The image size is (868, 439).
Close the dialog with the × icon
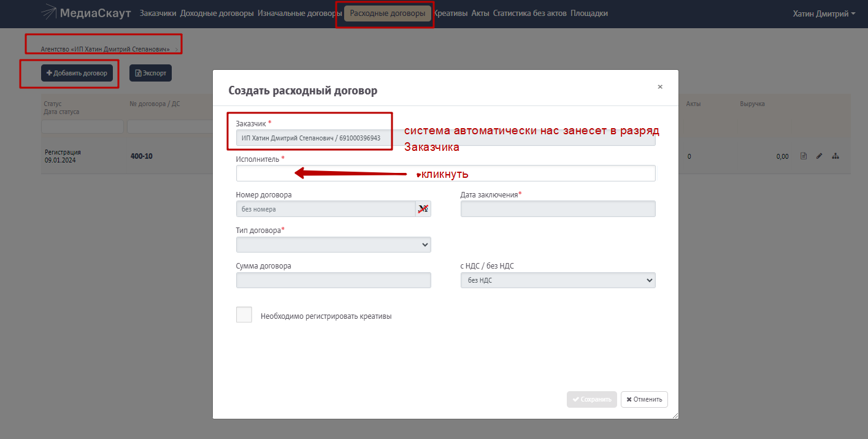660,87
